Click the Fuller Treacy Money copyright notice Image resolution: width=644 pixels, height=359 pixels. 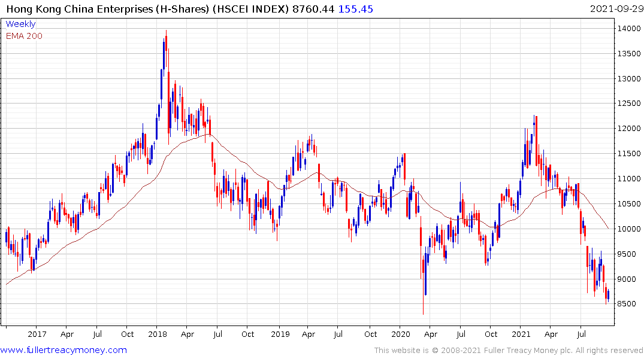[509, 350]
